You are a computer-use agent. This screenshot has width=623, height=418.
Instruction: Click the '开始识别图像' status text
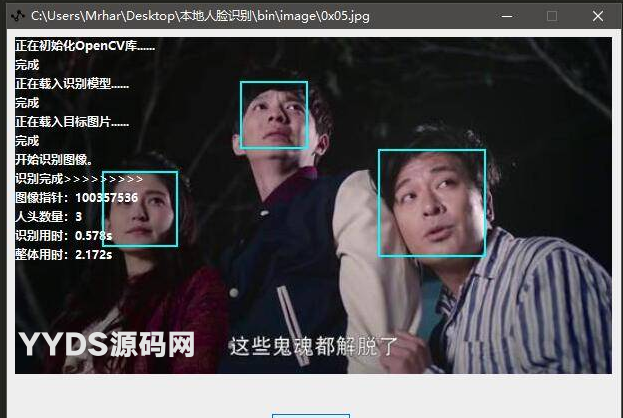point(55,160)
